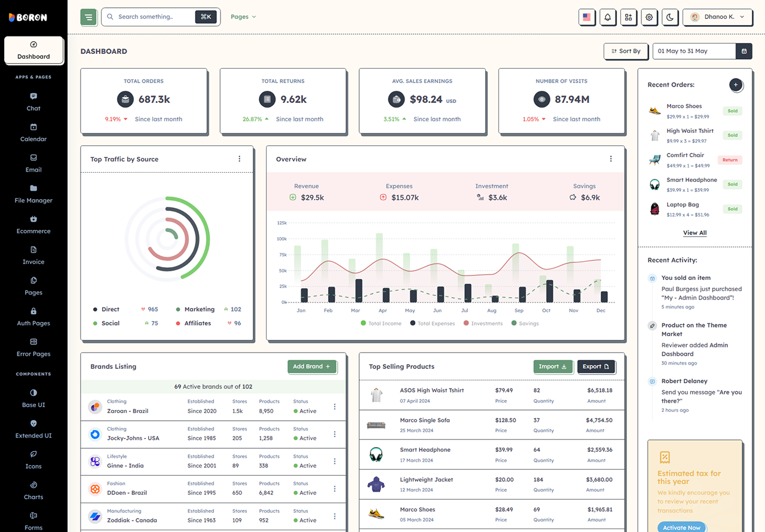Toggle dark mode with moon icon
The width and height of the screenshot is (765, 532).
pyautogui.click(x=670, y=17)
